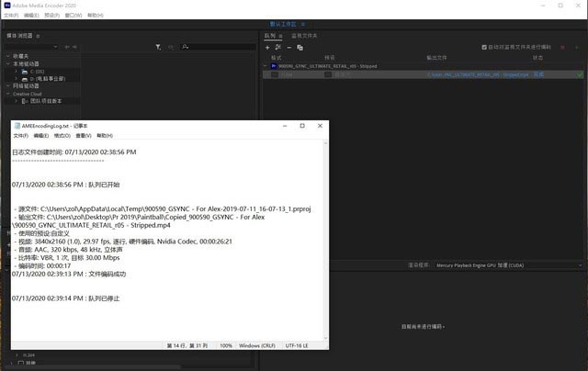
Task: Click the Notepad vertical scrollbar
Action: pyautogui.click(x=325, y=240)
